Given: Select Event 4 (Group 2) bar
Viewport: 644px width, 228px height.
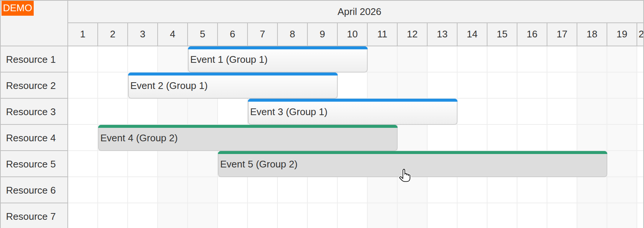Looking at the screenshot, I should click(247, 138).
